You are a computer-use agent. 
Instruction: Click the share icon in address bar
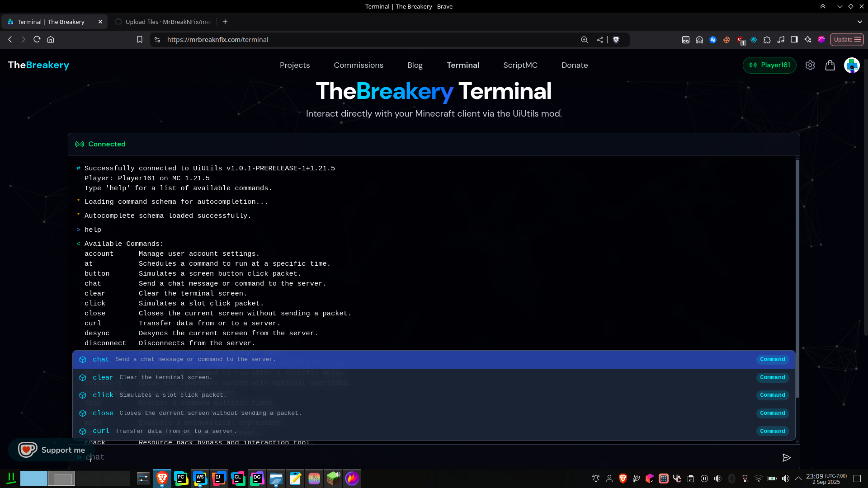(x=600, y=40)
